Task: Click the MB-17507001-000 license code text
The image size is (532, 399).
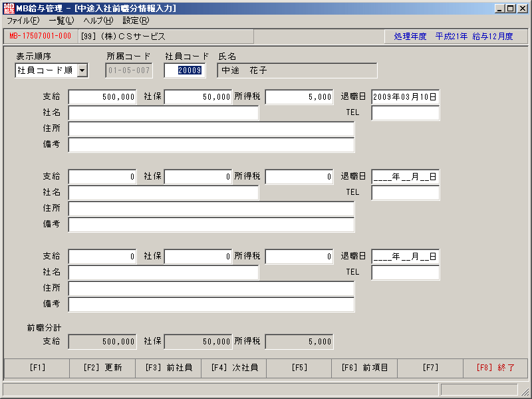Action: point(41,36)
